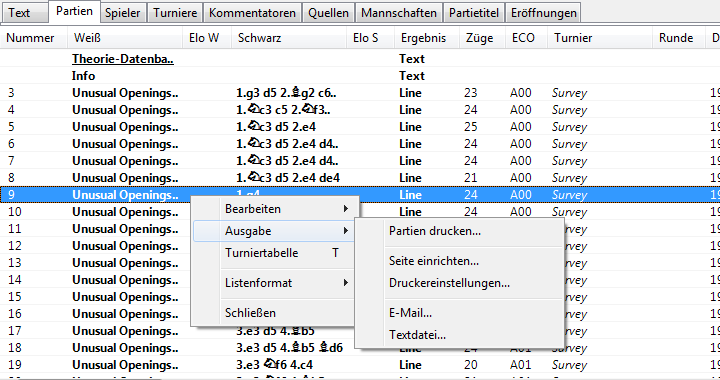The width and height of the screenshot is (720, 380).
Task: Click Ausgabe submenu arrow
Action: point(346,231)
